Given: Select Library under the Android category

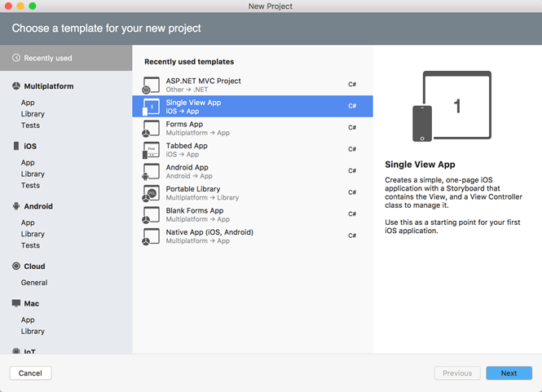Looking at the screenshot, I should click(33, 234).
